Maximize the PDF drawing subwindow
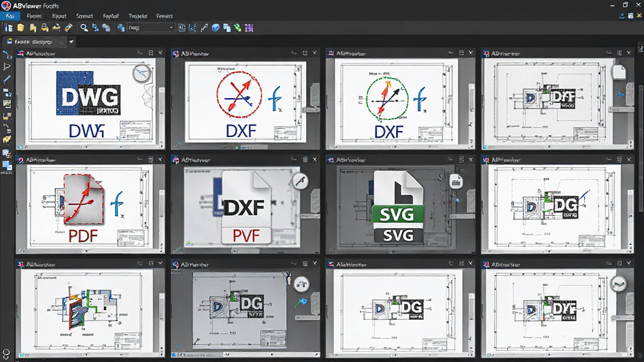The height and width of the screenshot is (362, 644). [150, 159]
